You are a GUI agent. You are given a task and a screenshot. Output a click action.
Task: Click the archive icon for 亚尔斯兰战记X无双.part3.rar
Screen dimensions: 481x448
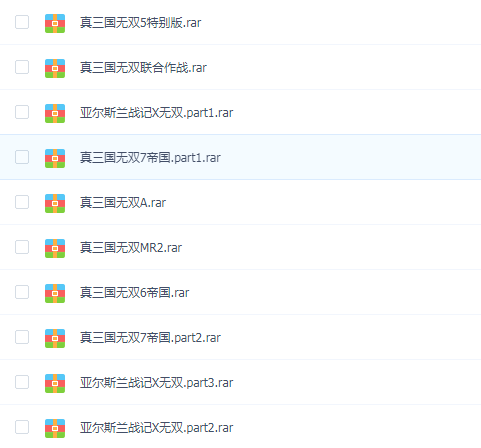(x=55, y=383)
